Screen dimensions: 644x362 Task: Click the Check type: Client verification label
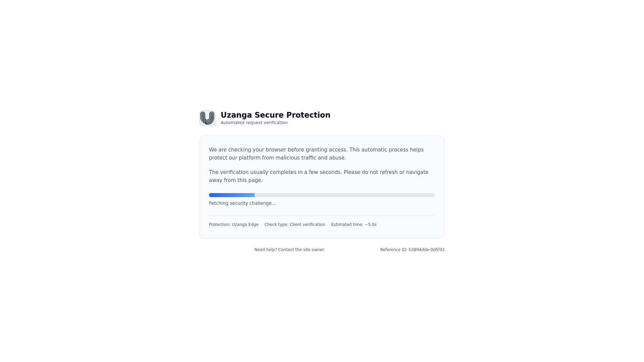[295, 225]
